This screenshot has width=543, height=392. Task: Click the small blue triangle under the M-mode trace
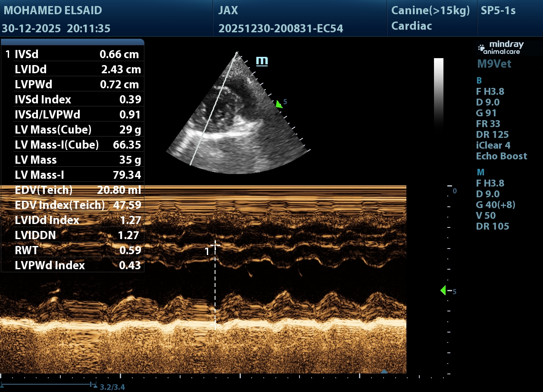click(x=384, y=371)
